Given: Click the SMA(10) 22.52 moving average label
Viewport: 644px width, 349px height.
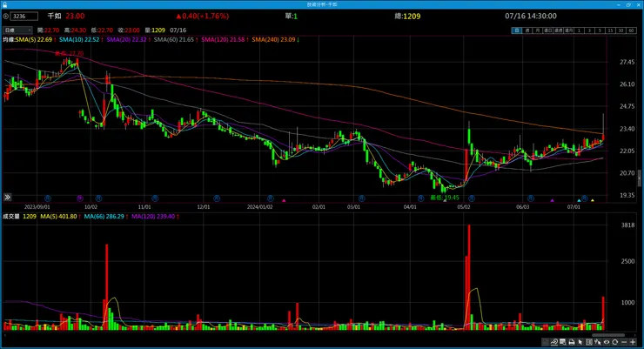Looking at the screenshot, I should coord(81,40).
